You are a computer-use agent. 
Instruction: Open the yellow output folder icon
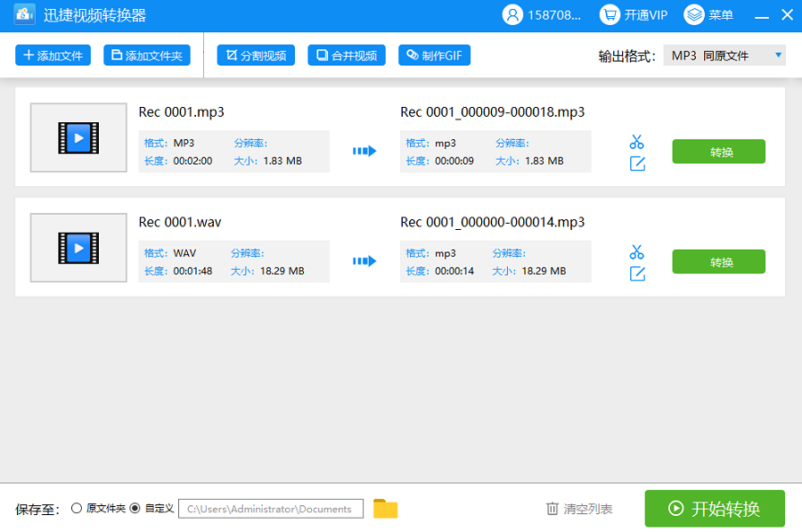[x=385, y=509]
